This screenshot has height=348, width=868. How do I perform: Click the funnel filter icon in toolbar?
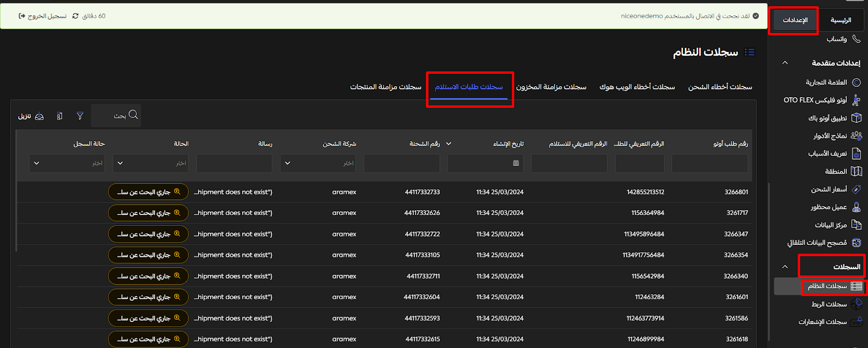click(x=80, y=116)
